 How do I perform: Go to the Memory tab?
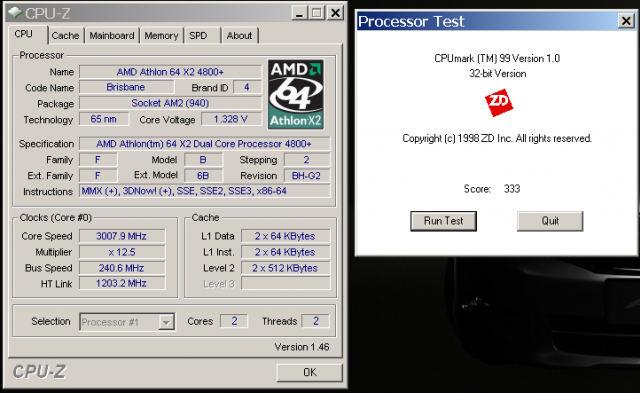tap(161, 36)
